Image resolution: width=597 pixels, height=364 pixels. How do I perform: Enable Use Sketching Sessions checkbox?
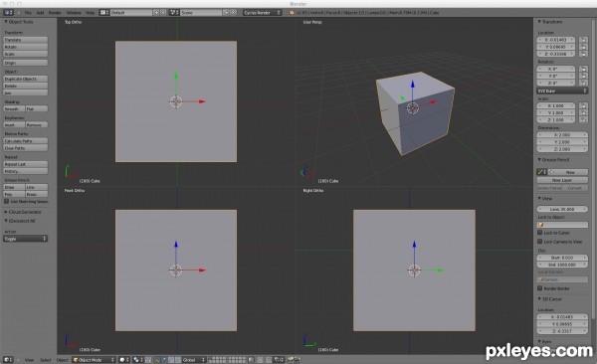pyautogui.click(x=7, y=202)
